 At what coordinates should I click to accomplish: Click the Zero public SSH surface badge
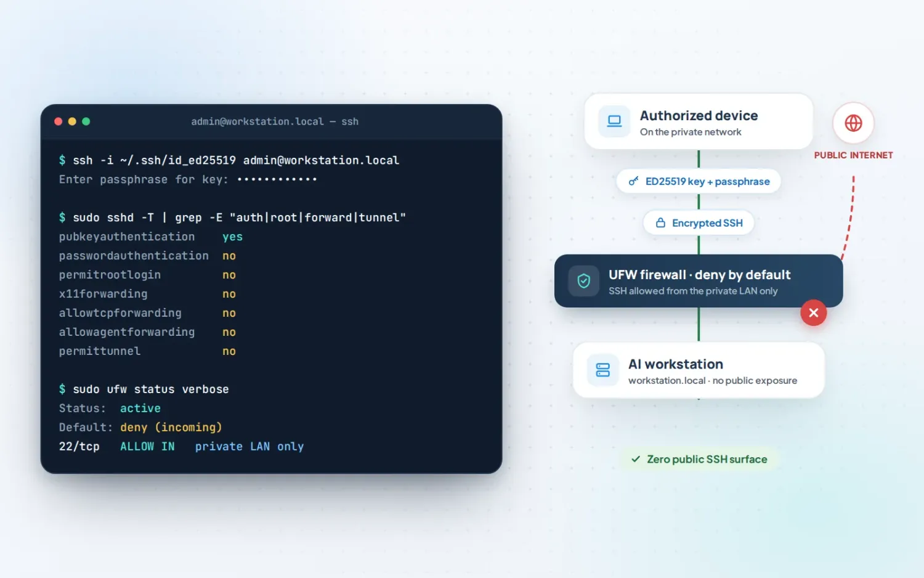tap(700, 459)
